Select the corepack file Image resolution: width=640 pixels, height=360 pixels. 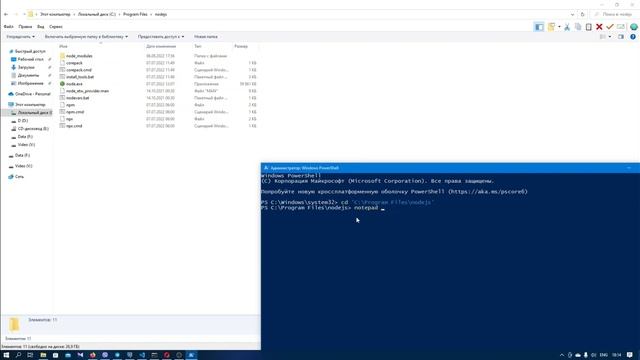tap(74, 63)
